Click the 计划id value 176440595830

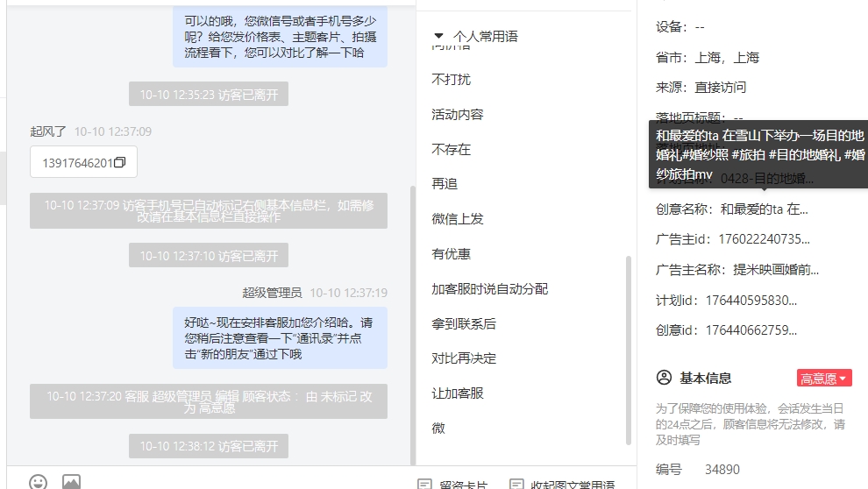tap(751, 301)
